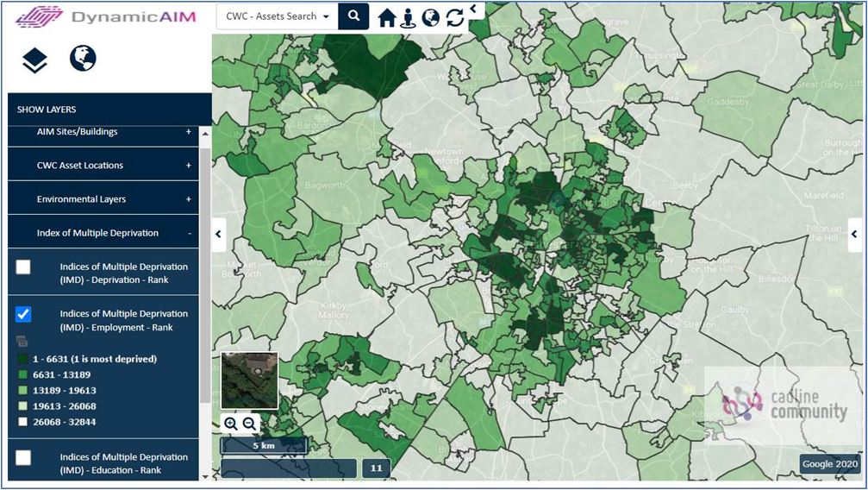This screenshot has height=490, width=868.
Task: Click IMD Education Rank layer label
Action: pyautogui.click(x=123, y=463)
